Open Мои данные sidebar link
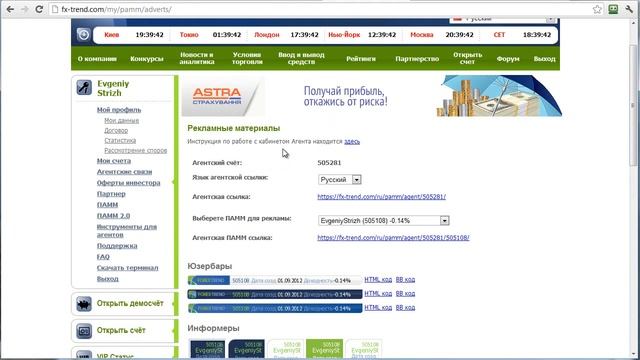 click(x=122, y=120)
